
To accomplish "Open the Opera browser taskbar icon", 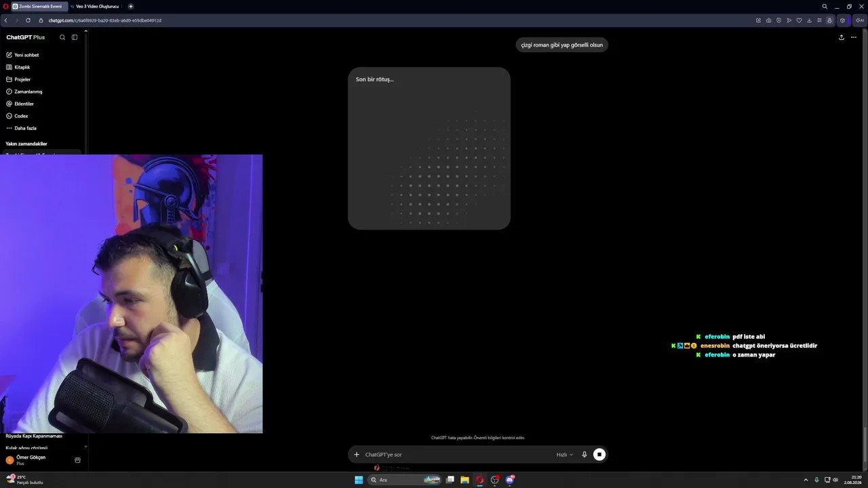I will click(479, 480).
